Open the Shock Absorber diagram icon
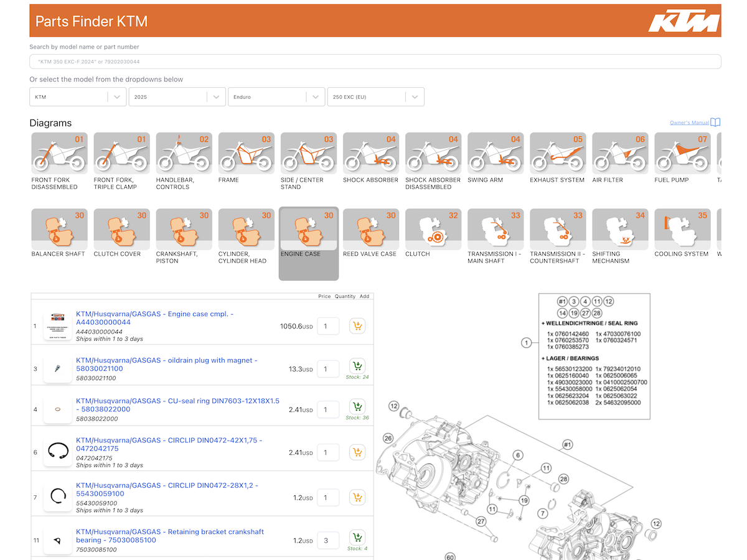This screenshot has height=560, width=747. [371, 153]
